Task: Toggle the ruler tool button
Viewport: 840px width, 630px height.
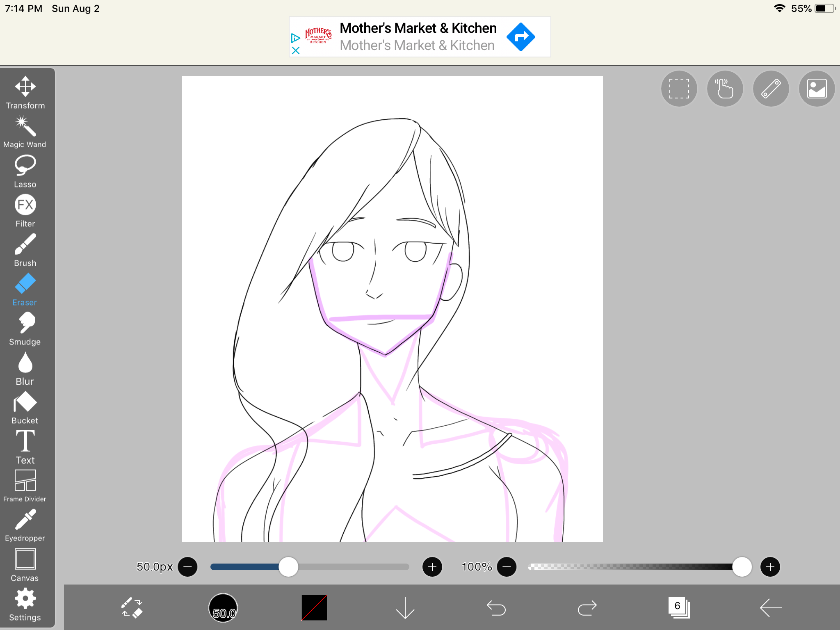Action: [771, 89]
